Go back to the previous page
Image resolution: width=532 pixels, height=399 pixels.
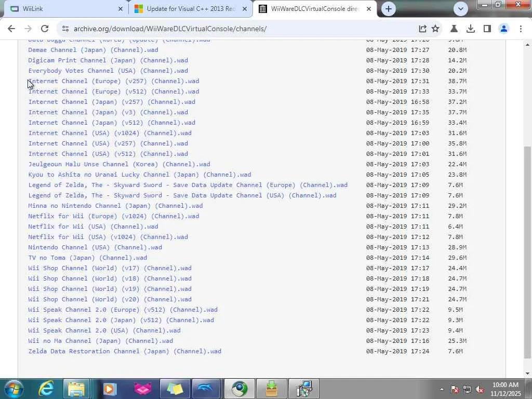(11, 29)
